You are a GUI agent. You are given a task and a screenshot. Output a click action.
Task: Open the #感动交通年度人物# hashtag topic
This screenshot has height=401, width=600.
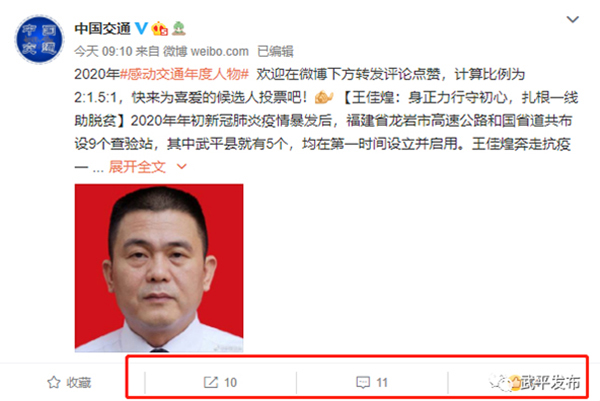[184, 74]
